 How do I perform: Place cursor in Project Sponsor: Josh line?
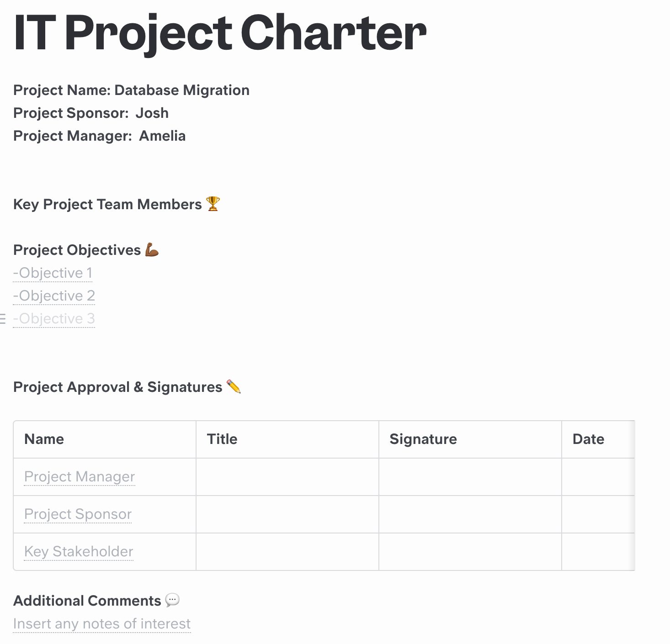pyautogui.click(x=91, y=113)
